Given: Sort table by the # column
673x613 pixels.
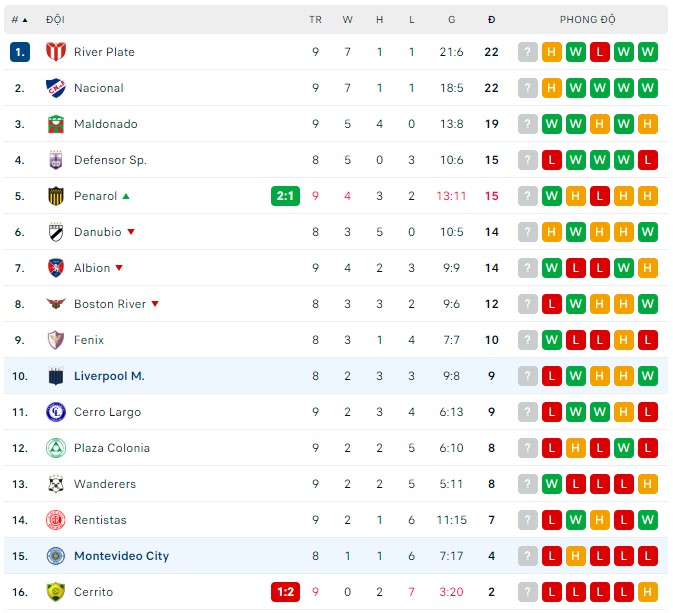Looking at the screenshot, I should coord(19,19).
